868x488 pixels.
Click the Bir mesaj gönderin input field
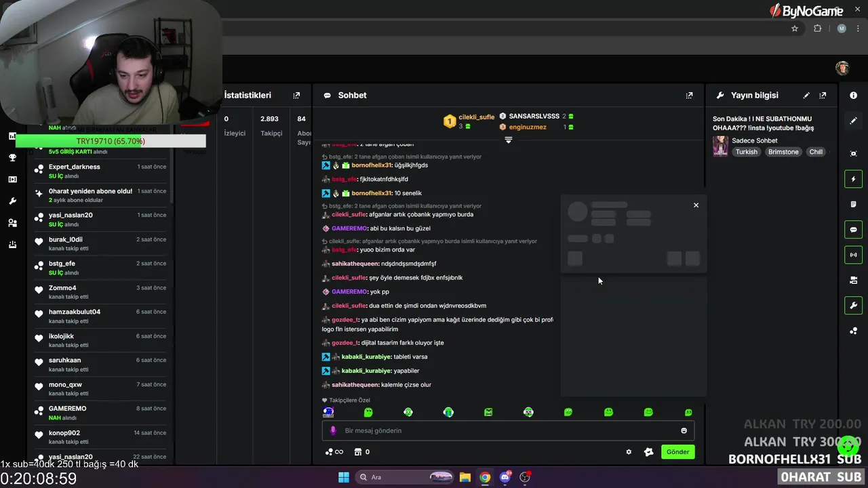(508, 430)
